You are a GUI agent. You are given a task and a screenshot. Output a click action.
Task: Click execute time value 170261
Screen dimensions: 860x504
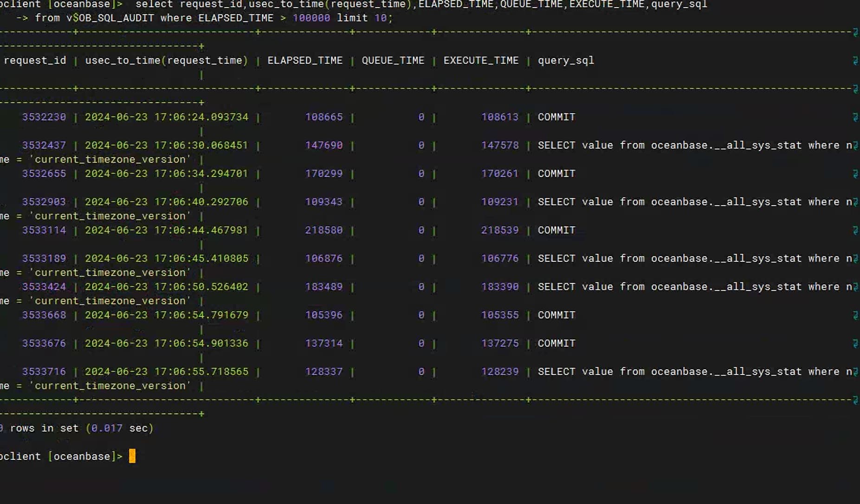(500, 173)
